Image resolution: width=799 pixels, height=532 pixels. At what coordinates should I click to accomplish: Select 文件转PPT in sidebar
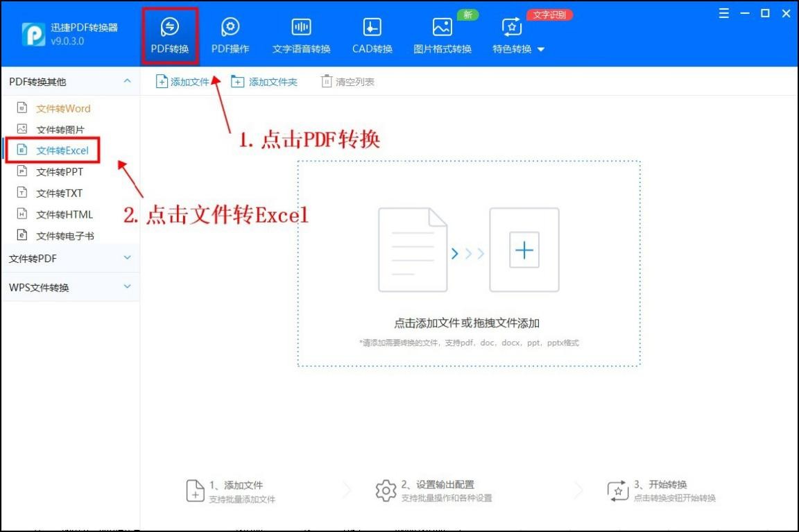[x=59, y=172]
